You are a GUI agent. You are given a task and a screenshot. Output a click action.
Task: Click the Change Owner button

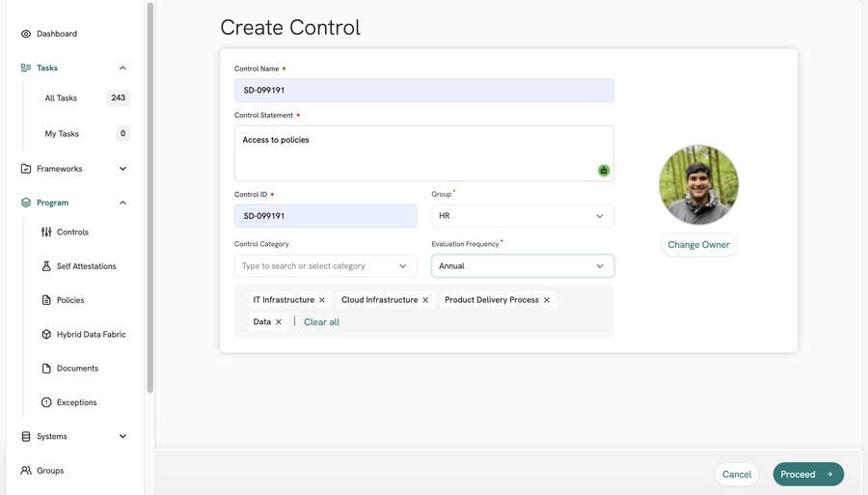698,245
